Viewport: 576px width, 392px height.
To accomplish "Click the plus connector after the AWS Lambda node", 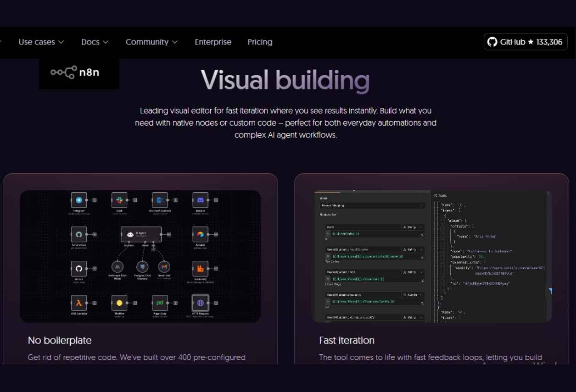I will coord(95,303).
